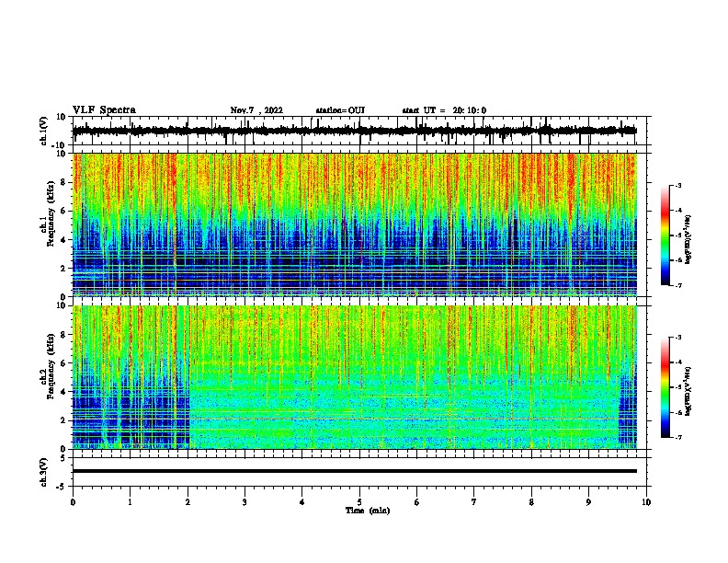Click the ch.3 flat black voltage trace
This screenshot has width=728, height=563.
(354, 471)
